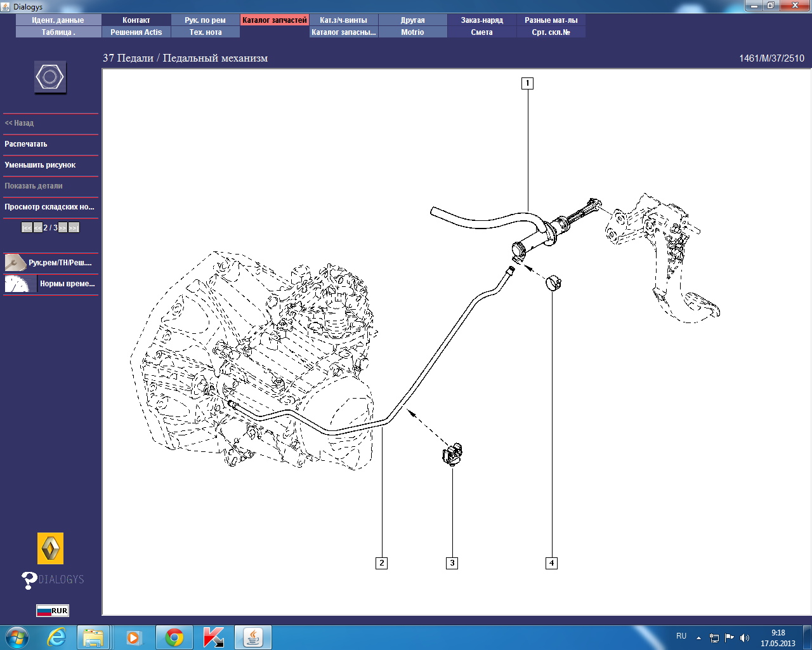Open Motrio tab
Screen dimensions: 812x650
tap(413, 32)
